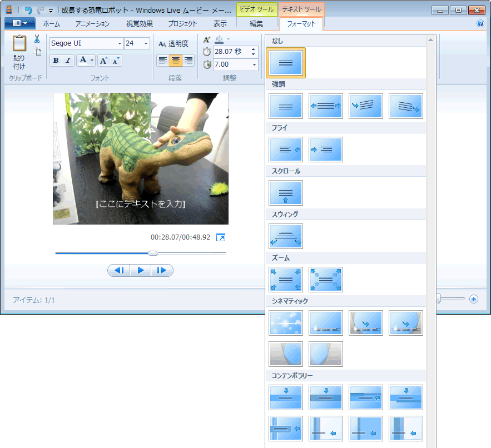Toggle Bold text formatting

(56, 61)
